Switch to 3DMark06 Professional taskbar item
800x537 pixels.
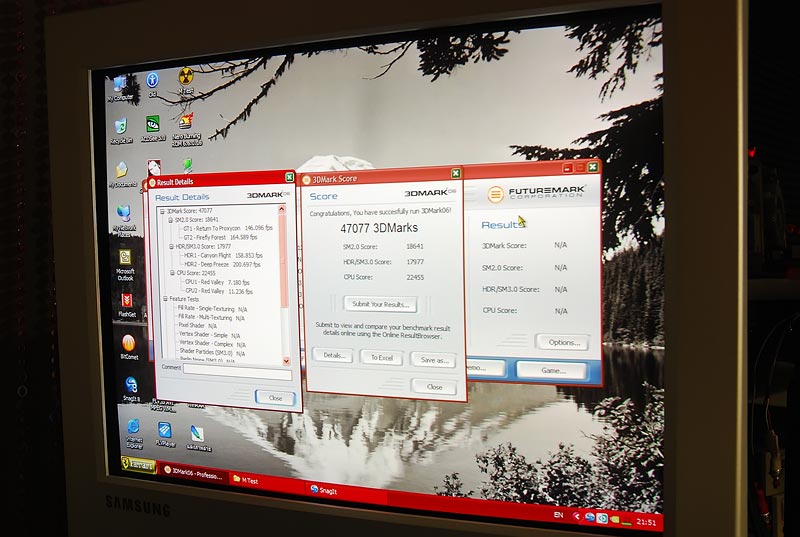point(192,473)
